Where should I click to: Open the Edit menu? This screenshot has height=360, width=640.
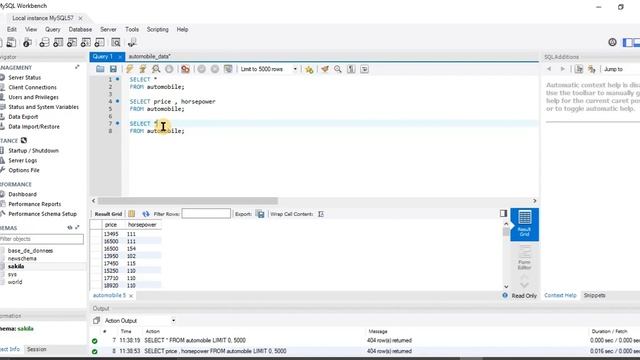[12, 29]
